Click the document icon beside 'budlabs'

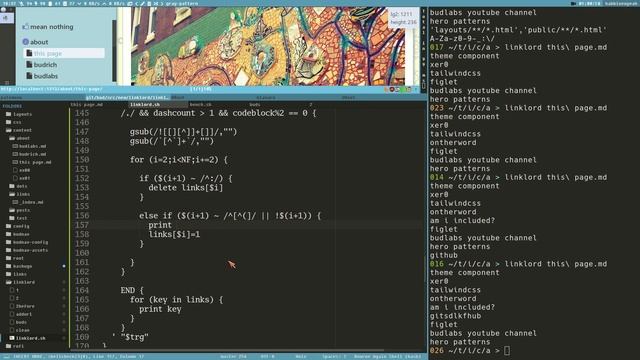[29, 76]
